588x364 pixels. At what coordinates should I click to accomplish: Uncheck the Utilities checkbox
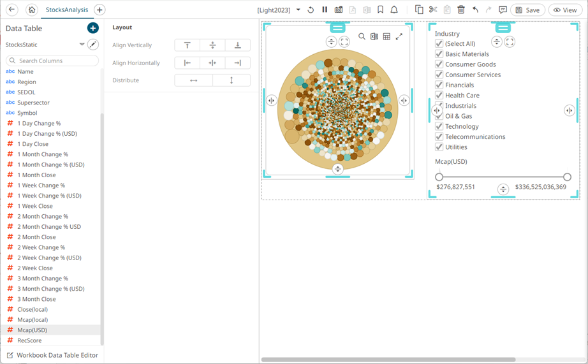click(439, 147)
